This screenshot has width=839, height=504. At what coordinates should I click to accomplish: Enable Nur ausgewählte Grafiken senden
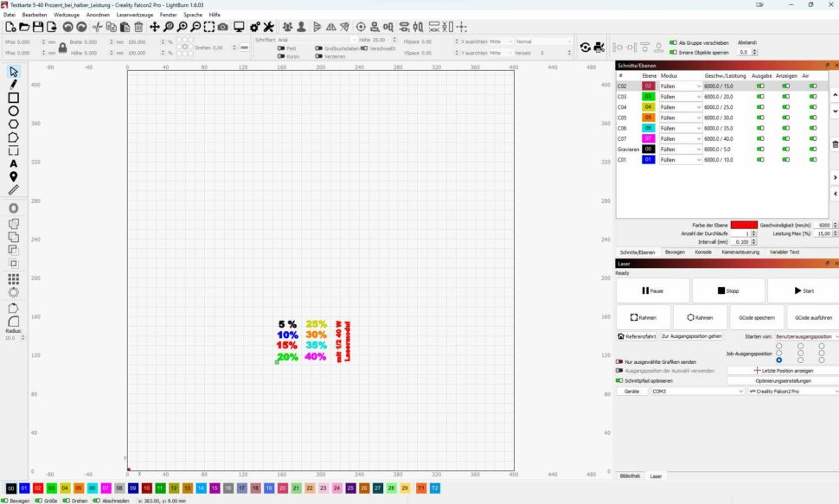point(619,361)
